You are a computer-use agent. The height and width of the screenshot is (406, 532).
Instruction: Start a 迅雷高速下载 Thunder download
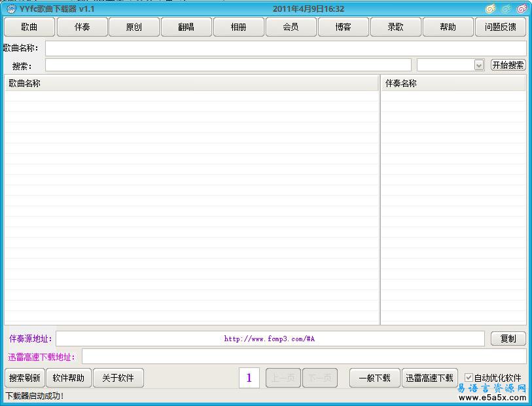point(429,377)
